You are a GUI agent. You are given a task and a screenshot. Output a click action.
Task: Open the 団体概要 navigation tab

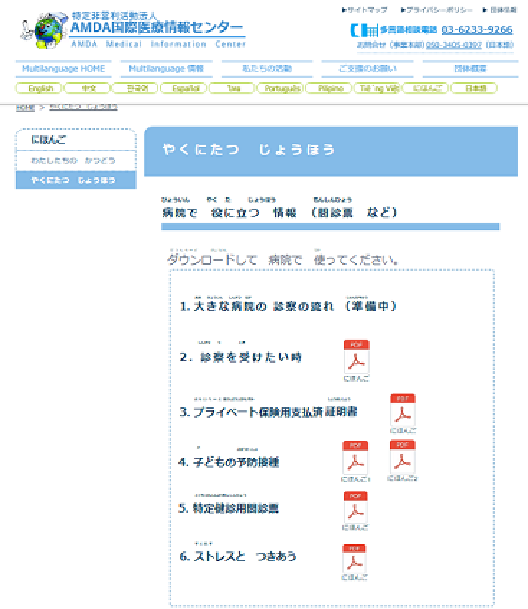470,69
